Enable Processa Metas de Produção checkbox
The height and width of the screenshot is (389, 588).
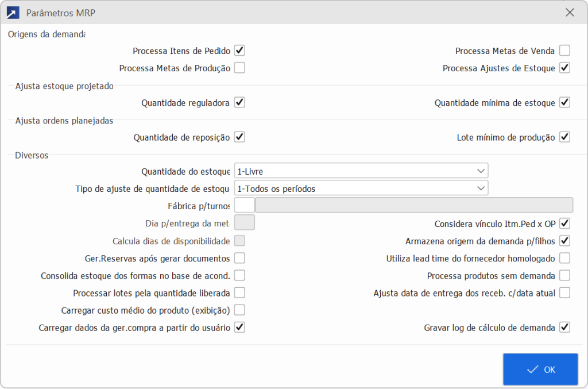tap(239, 68)
